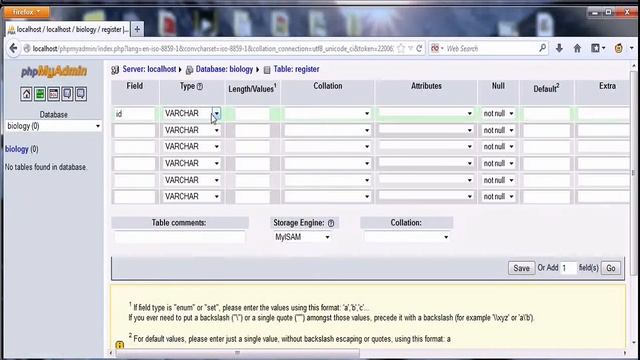Open the Table: register breadcrumb link

point(296,69)
